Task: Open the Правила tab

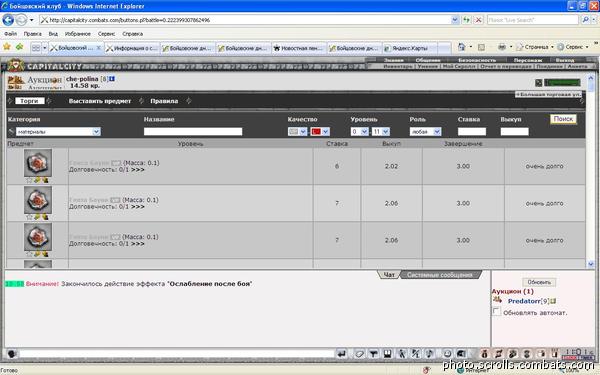Action: [x=164, y=101]
